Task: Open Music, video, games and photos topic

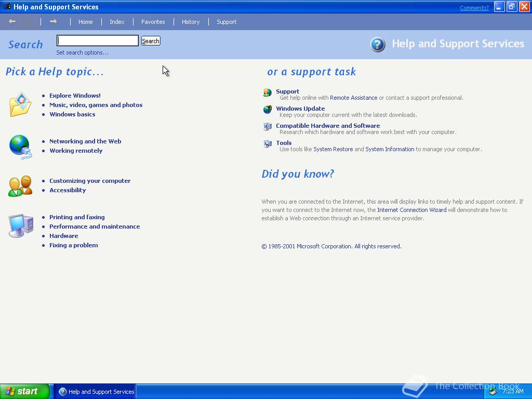Action: pyautogui.click(x=96, y=105)
